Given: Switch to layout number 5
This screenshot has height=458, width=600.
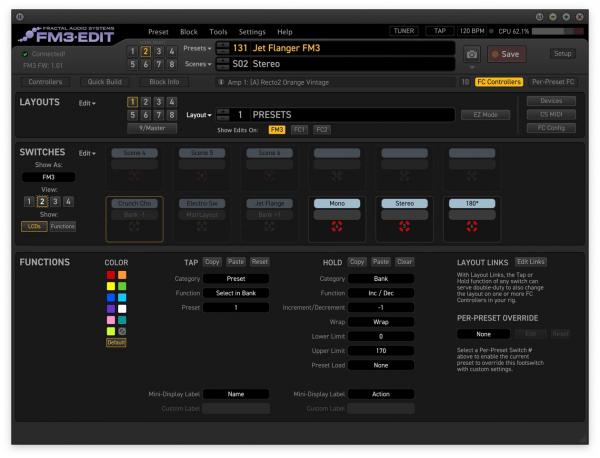Looking at the screenshot, I should pyautogui.click(x=132, y=115).
